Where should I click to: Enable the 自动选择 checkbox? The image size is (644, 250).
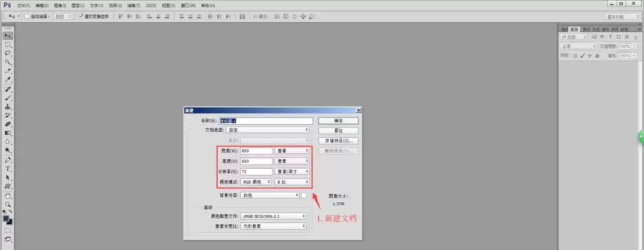pyautogui.click(x=27, y=17)
